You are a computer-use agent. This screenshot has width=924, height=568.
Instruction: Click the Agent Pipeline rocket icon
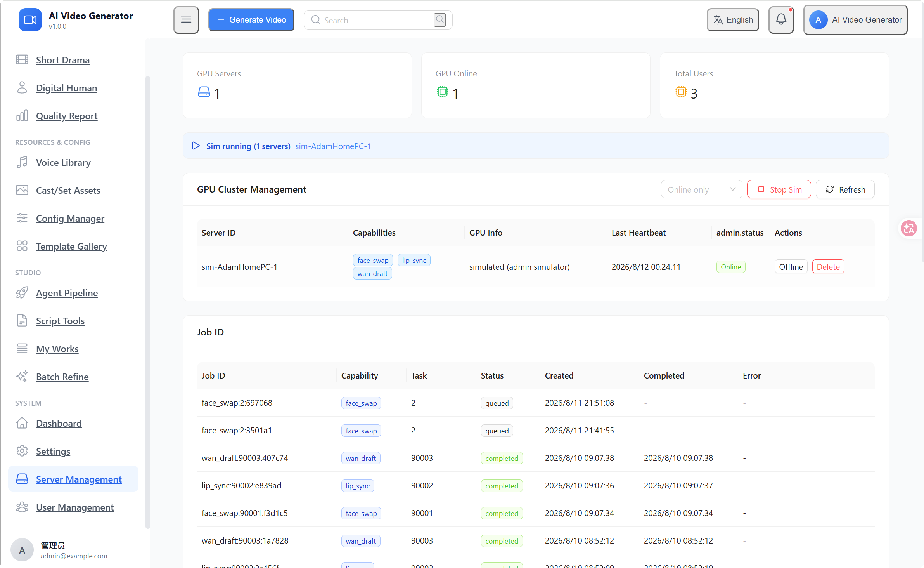[x=22, y=293]
